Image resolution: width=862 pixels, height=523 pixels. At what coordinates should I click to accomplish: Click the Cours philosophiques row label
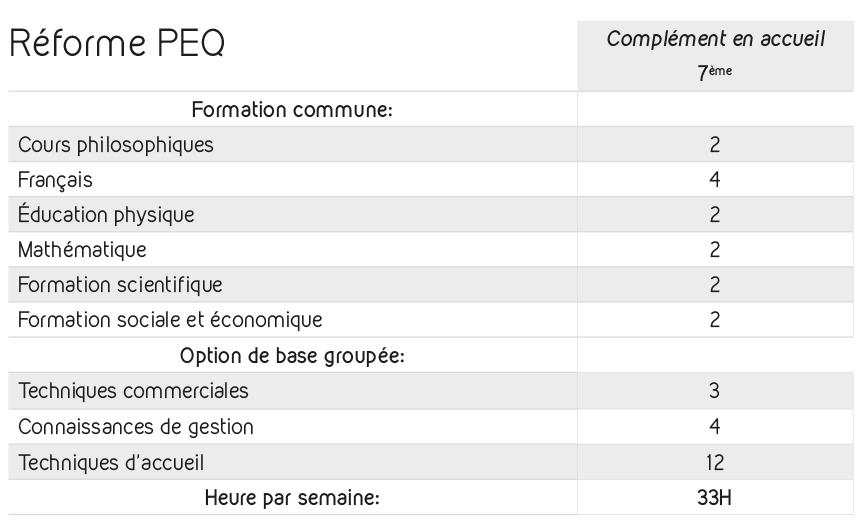click(115, 145)
